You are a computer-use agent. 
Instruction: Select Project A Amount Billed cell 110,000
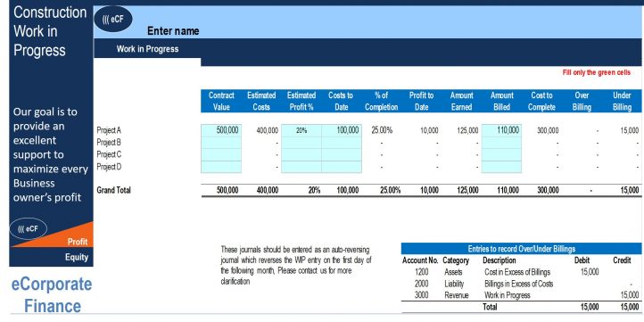coord(501,130)
